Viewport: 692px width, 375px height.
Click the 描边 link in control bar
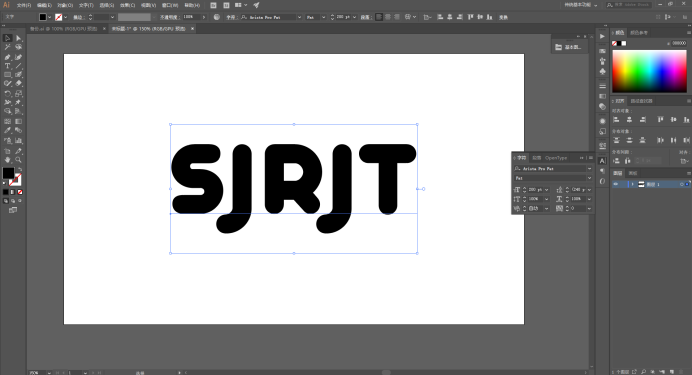point(79,17)
